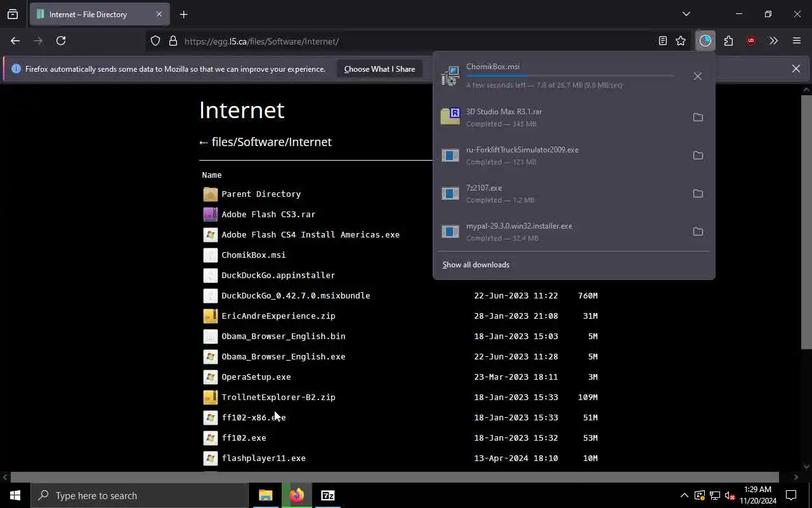Go back via files/Software/Internet breadcrumb link
Image resolution: width=812 pixels, height=508 pixels.
point(272,142)
